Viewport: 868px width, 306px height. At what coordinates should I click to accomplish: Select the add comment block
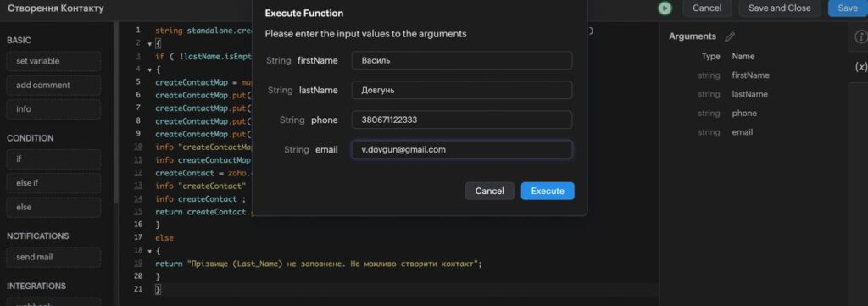pyautogui.click(x=53, y=86)
